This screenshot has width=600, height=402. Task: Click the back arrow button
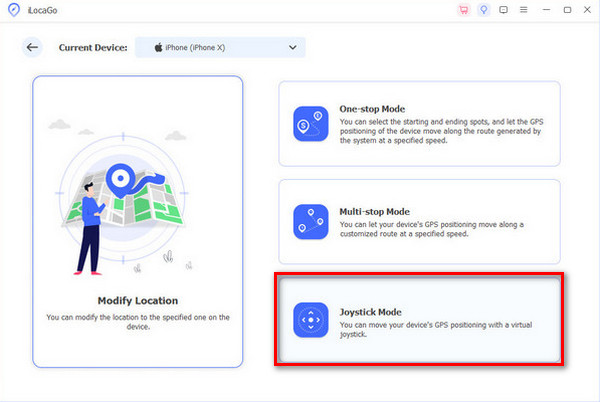pos(33,47)
